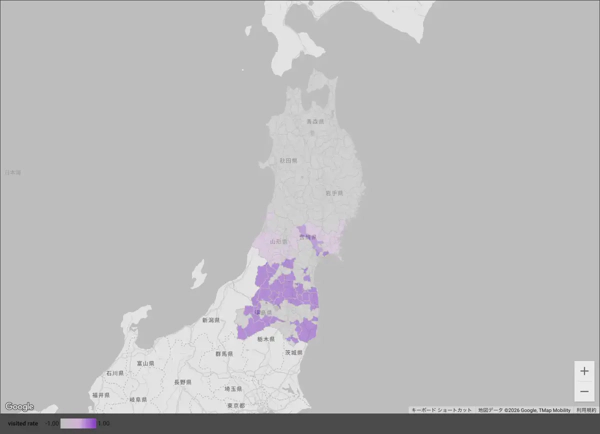Click the 岐阜県 prefecture label
The image size is (600, 434).
tap(138, 400)
